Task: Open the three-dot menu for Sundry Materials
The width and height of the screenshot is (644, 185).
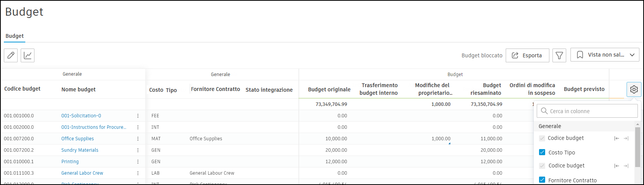Action: pos(138,150)
